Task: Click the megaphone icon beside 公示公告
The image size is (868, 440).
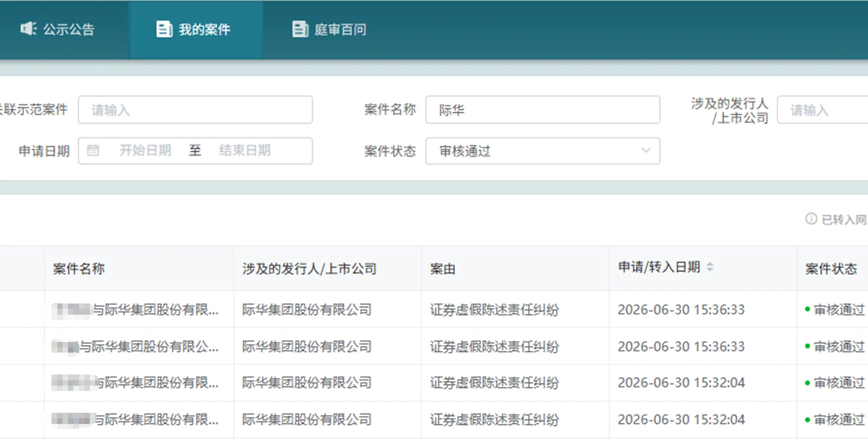Action: click(28, 29)
